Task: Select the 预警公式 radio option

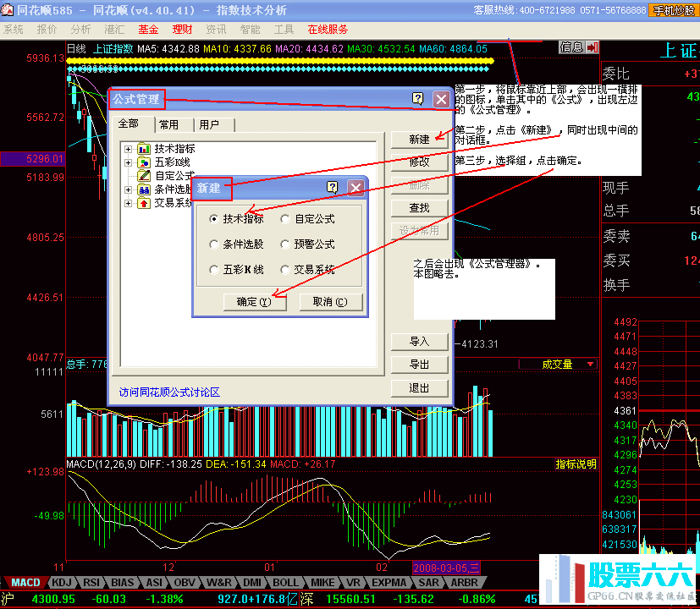Action: (x=285, y=244)
